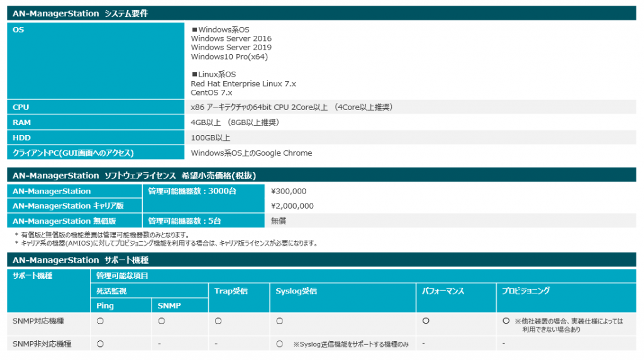Click '管理可能機器数 : 3000台' cell
The height and width of the screenshot is (360, 644).
pyautogui.click(x=203, y=199)
